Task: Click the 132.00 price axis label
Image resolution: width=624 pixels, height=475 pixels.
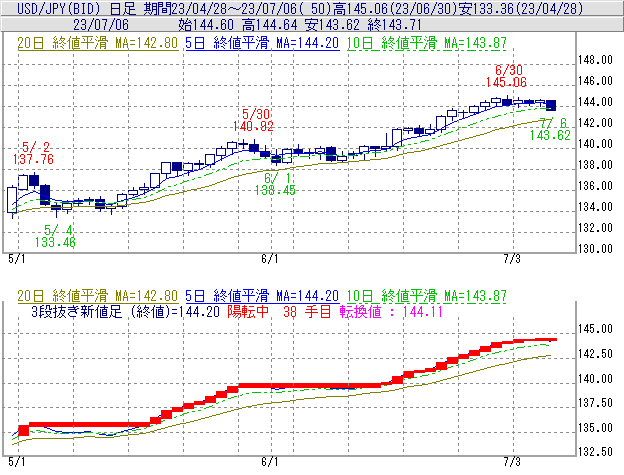Action: pyautogui.click(x=595, y=228)
